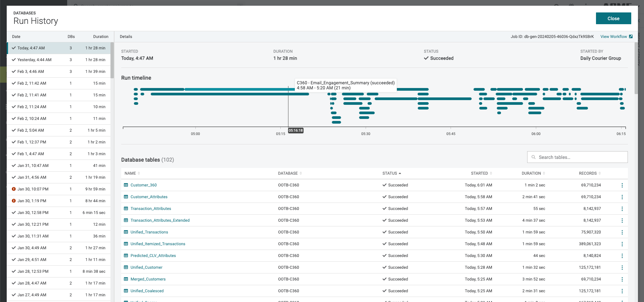Click the table icon beside Predicted_CLV_Attributes

[126, 256]
